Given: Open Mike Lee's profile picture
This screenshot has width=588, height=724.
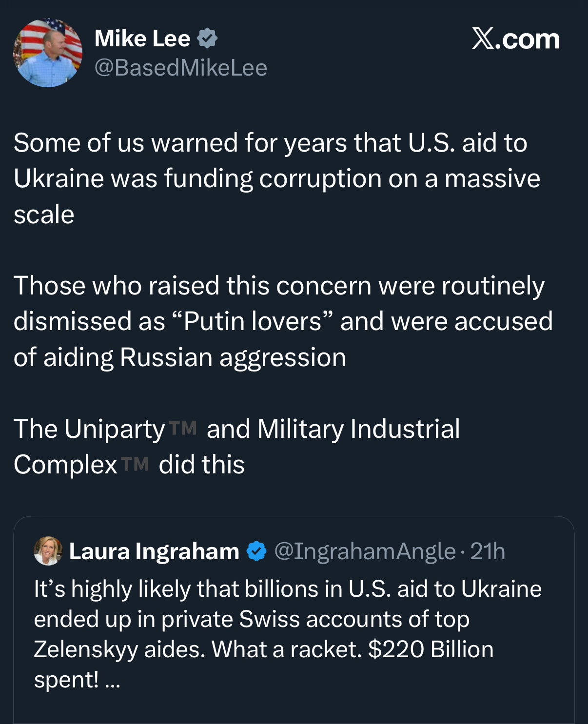Looking at the screenshot, I should pyautogui.click(x=48, y=53).
